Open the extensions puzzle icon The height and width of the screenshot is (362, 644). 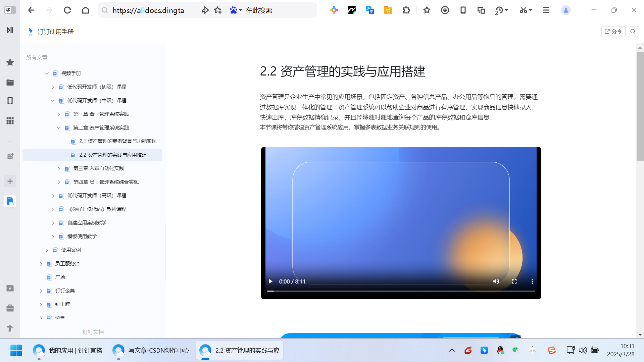point(406,10)
